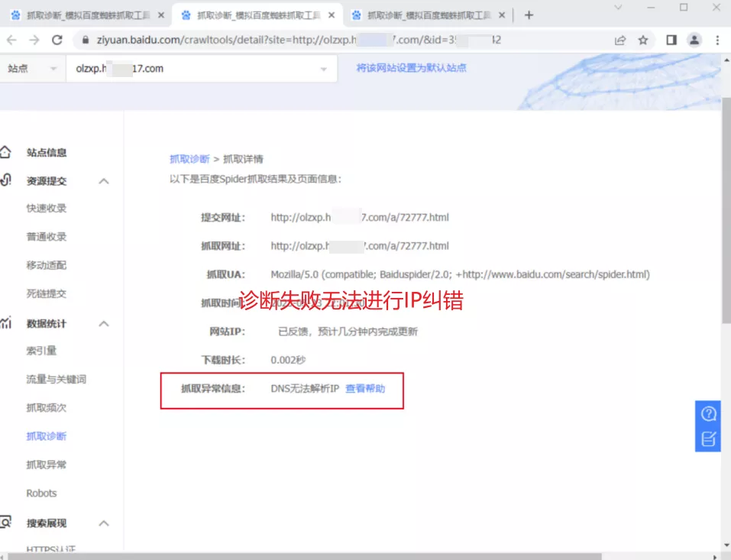Image resolution: width=731 pixels, height=560 pixels.
Task: Click the home icon beside 站点信息
Action: click(x=5, y=152)
